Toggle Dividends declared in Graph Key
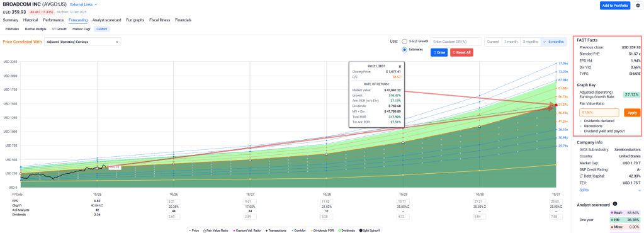 598,121
